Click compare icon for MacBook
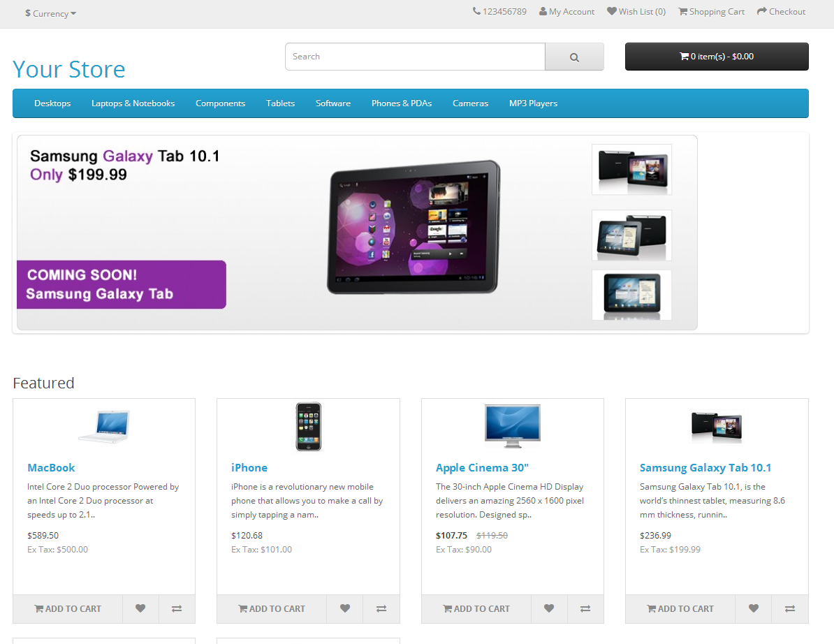Image resolution: width=834 pixels, height=644 pixels. coord(177,608)
